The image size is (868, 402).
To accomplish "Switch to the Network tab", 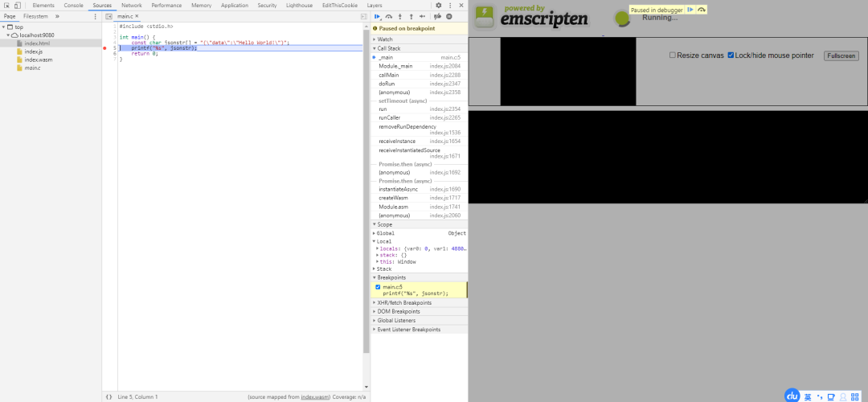I will (x=132, y=5).
